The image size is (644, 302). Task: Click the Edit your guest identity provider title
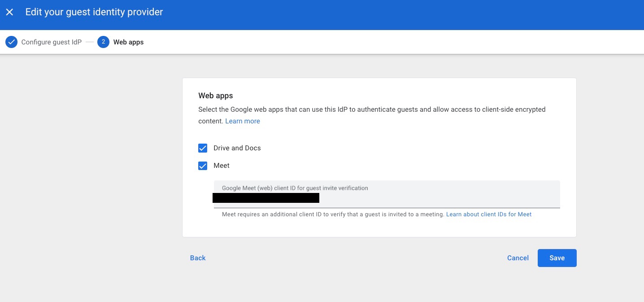pos(94,12)
